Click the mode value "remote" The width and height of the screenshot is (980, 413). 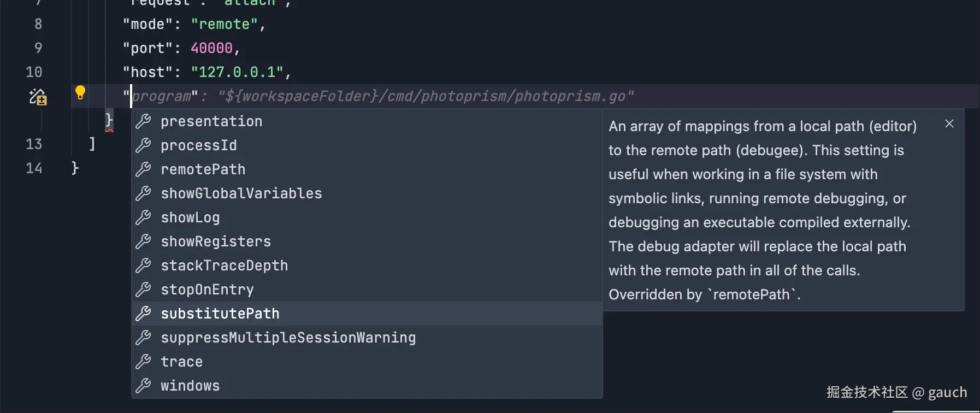pyautogui.click(x=224, y=24)
